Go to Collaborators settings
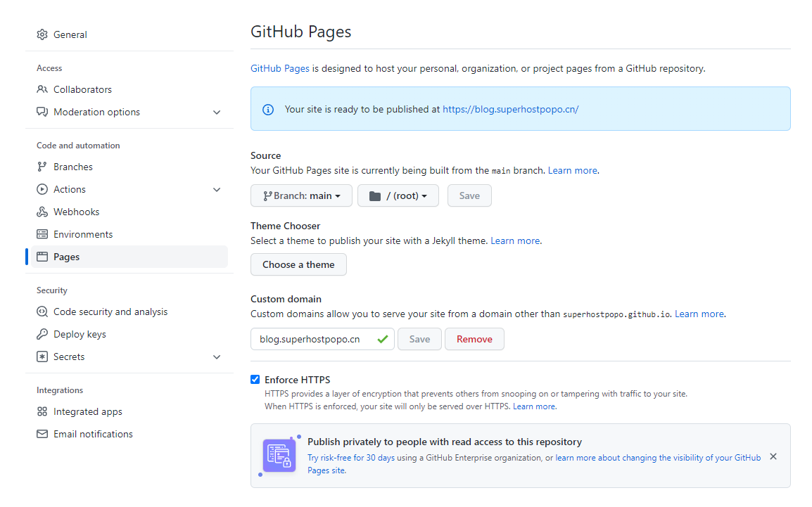The height and width of the screenshot is (507, 812). [x=129, y=89]
